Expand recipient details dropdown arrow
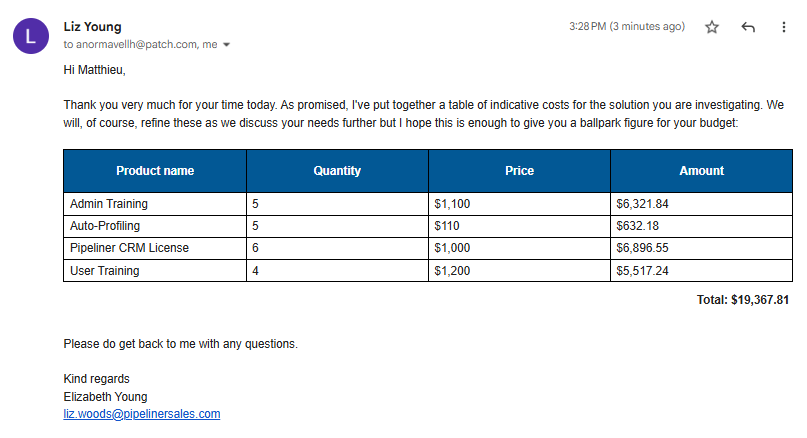Image resolution: width=807 pixels, height=438 pixels. click(x=227, y=45)
